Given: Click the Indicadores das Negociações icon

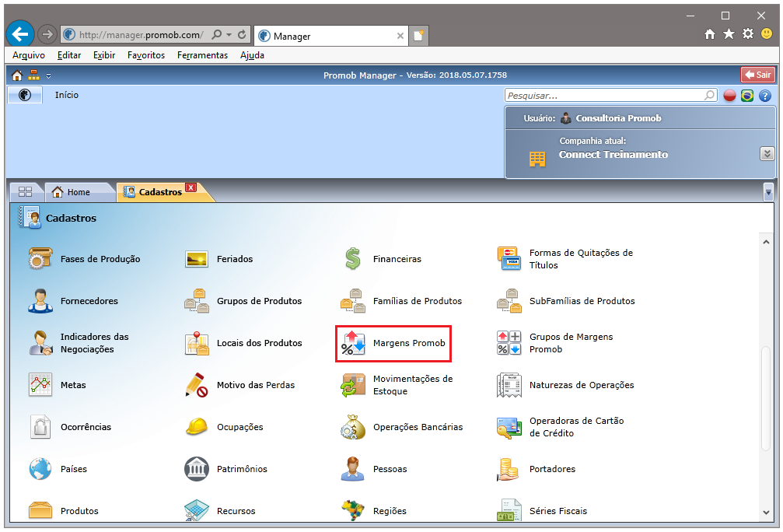Looking at the screenshot, I should (40, 343).
